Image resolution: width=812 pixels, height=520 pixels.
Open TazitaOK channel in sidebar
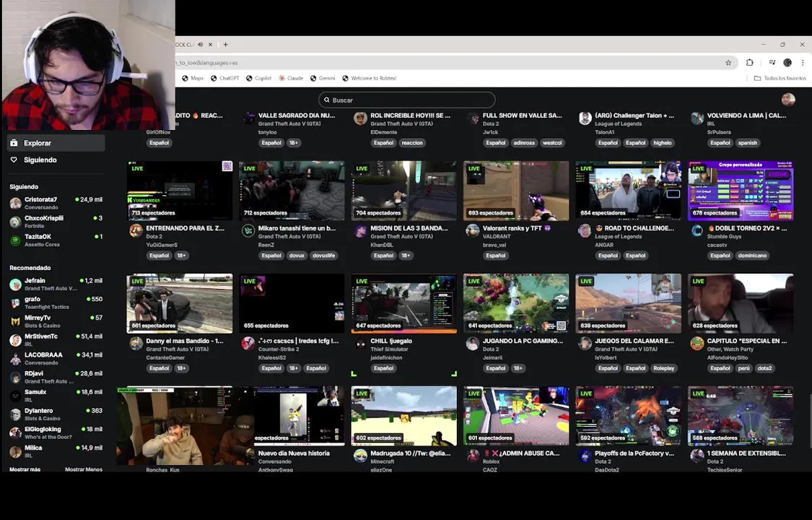pos(56,240)
